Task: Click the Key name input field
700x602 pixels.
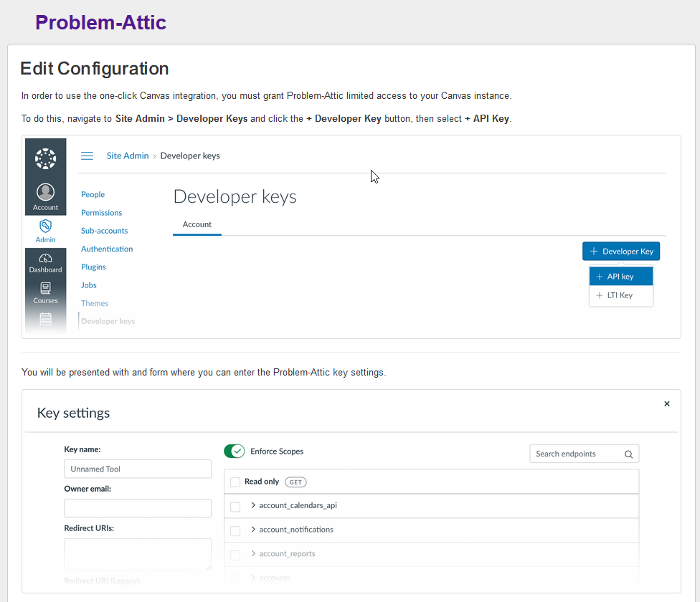Action: [x=138, y=469]
